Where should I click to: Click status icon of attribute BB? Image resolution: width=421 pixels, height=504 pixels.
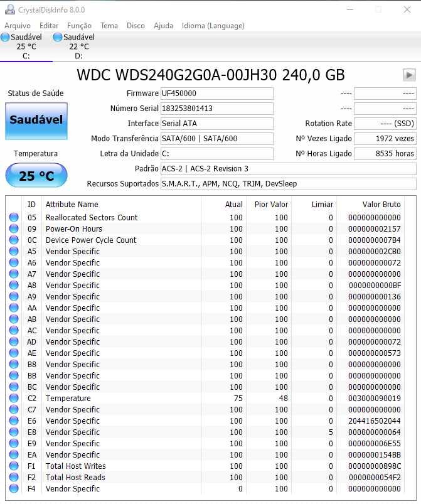click(14, 375)
